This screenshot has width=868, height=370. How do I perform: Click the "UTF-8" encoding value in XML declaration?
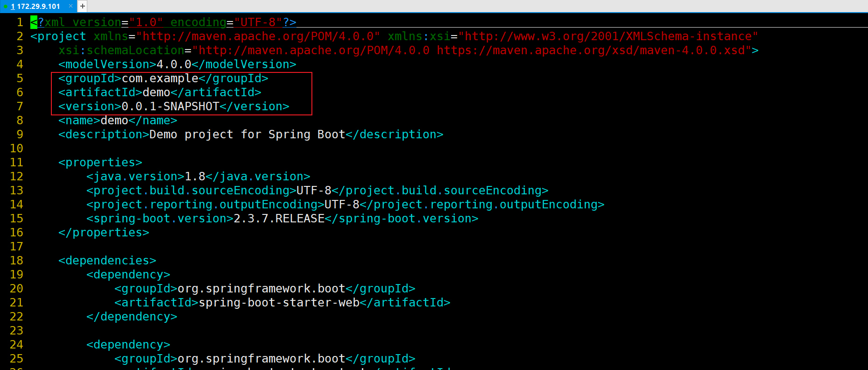pos(258,22)
